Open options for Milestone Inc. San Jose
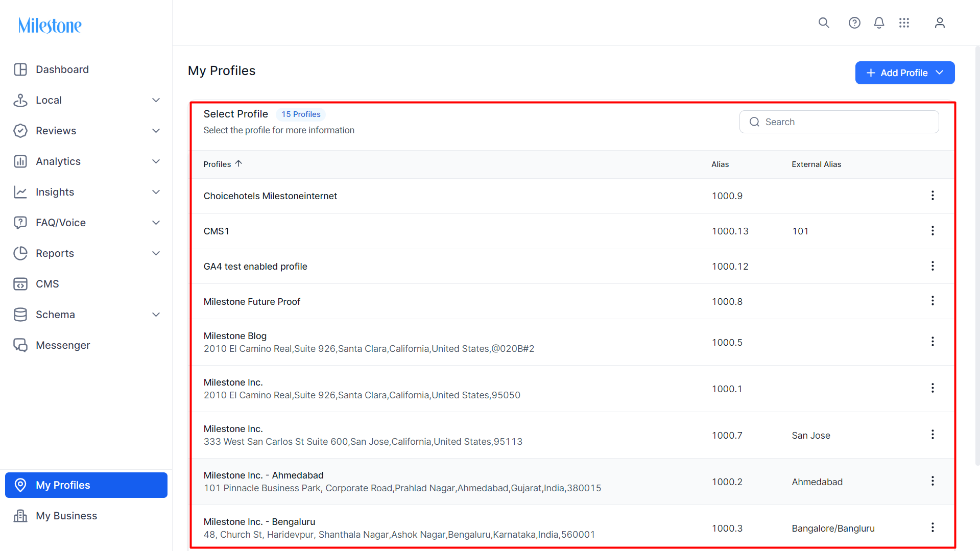980x551 pixels. (933, 435)
